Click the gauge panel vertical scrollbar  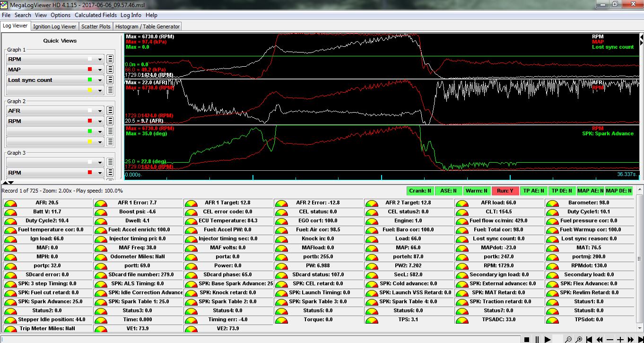pos(640,260)
